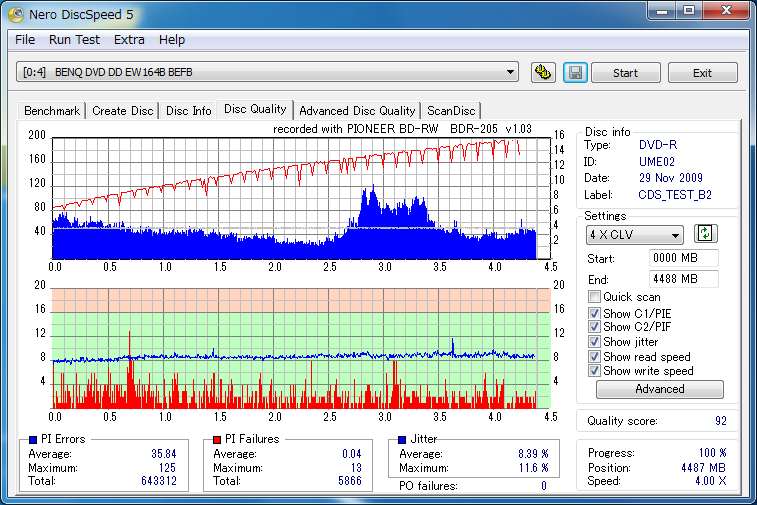This screenshot has height=505, width=757.
Task: Click the green refresh icon beside speed
Action: click(706, 234)
